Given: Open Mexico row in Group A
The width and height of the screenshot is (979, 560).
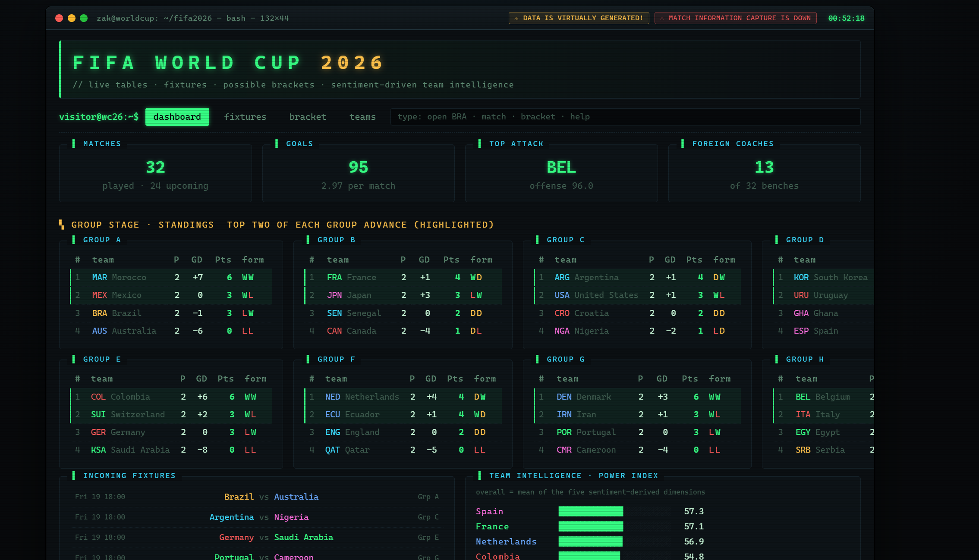Looking at the screenshot, I should coord(171,295).
